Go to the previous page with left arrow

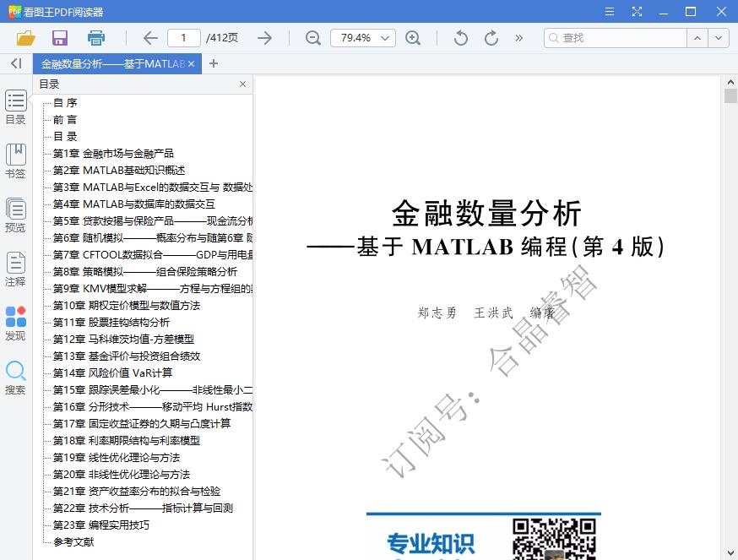[150, 38]
